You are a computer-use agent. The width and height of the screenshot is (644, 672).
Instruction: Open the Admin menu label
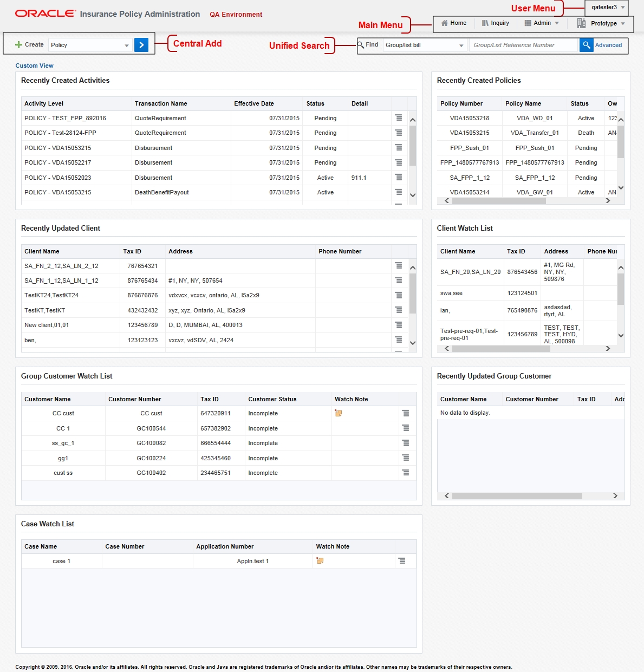pos(542,23)
